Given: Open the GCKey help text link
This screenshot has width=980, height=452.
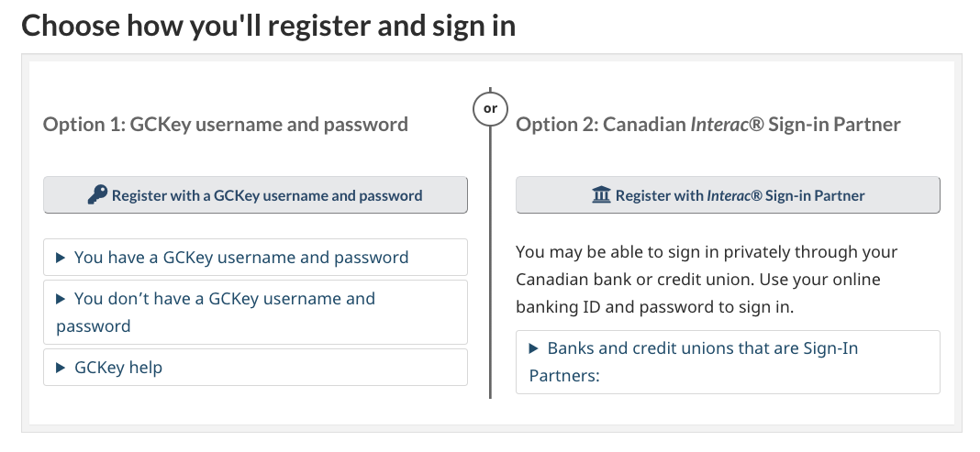Looking at the screenshot, I should (x=118, y=367).
